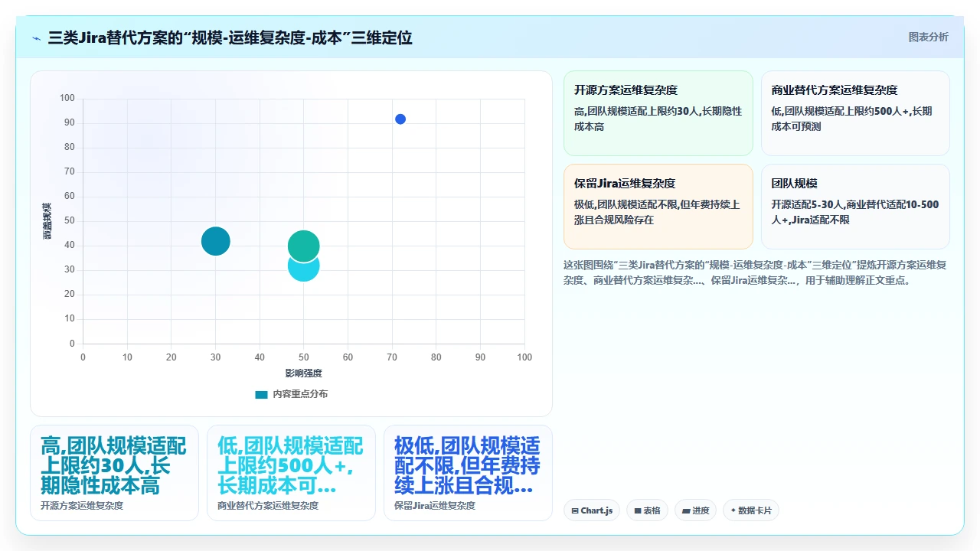Click the 开源方案运维复杂度 caption under first stat

point(82,506)
